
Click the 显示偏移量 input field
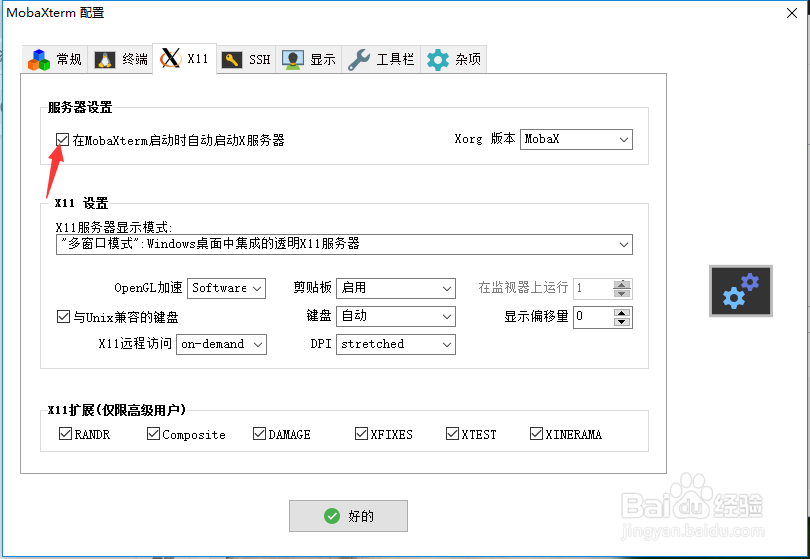[594, 317]
